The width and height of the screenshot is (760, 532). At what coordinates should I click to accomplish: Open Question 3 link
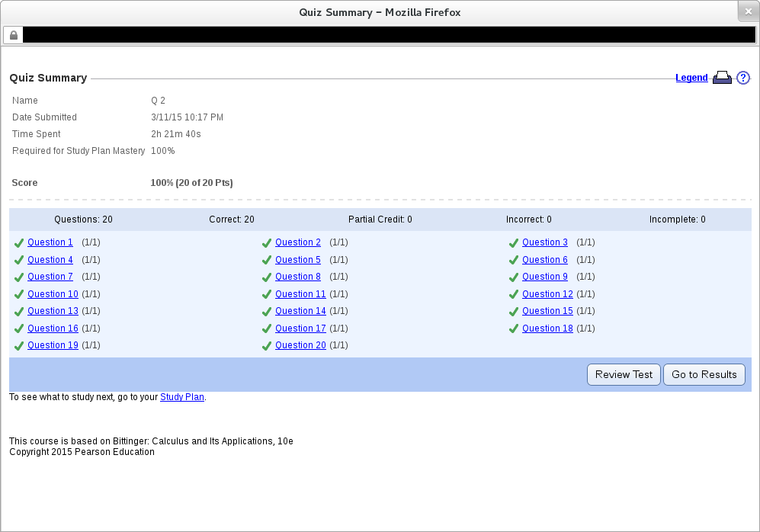pyautogui.click(x=545, y=242)
